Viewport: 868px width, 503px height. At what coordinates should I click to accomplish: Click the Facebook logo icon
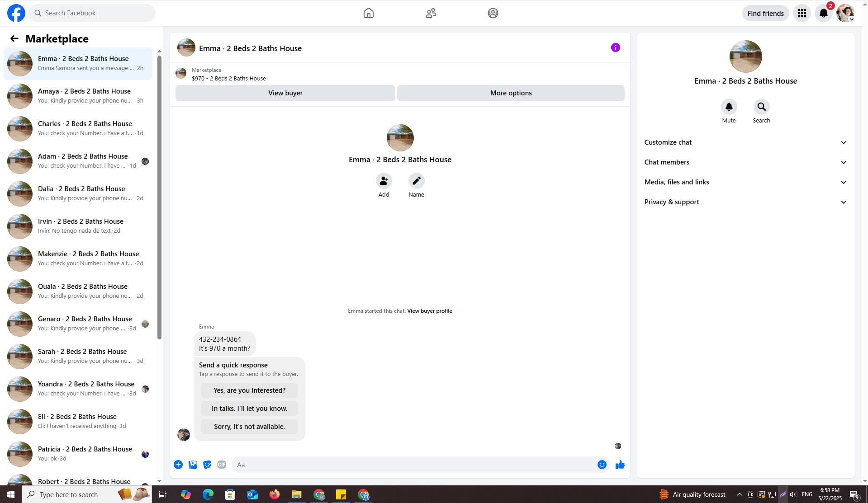(x=16, y=13)
